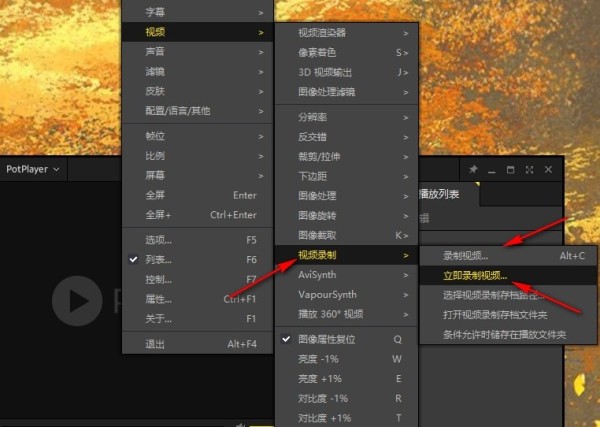The height and width of the screenshot is (427, 600).
Task: Open 下边距 submenu
Action: coord(346,176)
